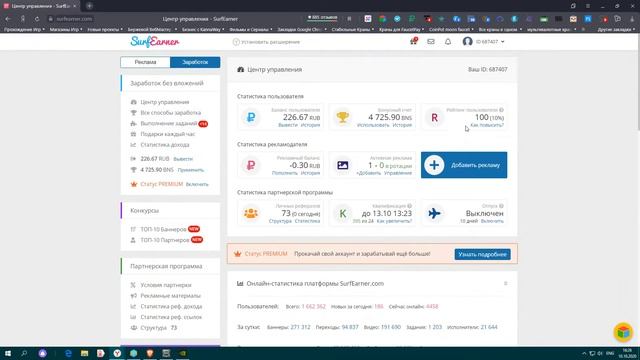The width and height of the screenshot is (640, 360).
Task: Open a new browser tab
Action: coord(89,6)
